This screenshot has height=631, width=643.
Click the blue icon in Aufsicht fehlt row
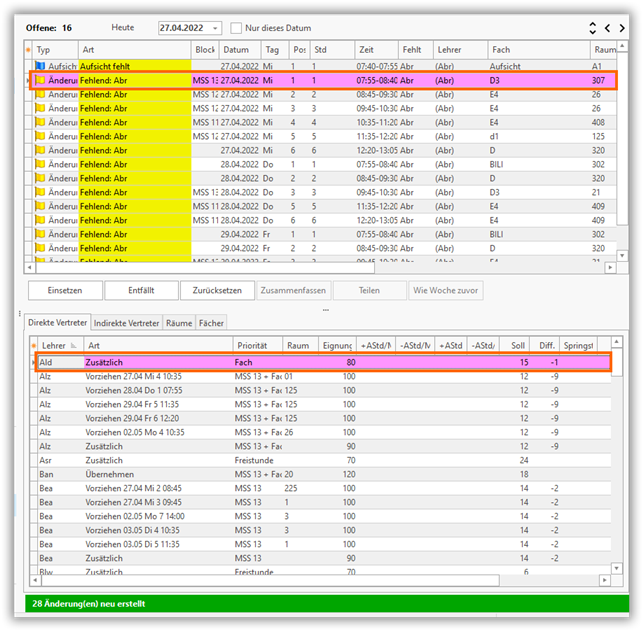pos(41,66)
